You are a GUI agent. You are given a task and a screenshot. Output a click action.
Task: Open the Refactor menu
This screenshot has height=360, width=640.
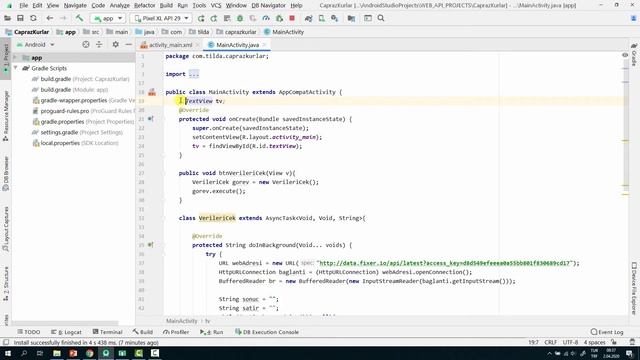pos(144,5)
